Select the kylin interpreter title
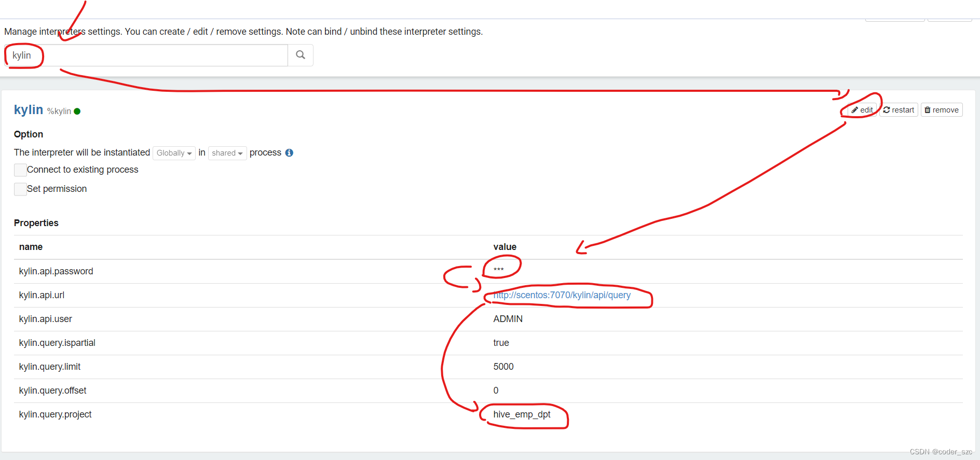The height and width of the screenshot is (460, 980). click(x=29, y=110)
